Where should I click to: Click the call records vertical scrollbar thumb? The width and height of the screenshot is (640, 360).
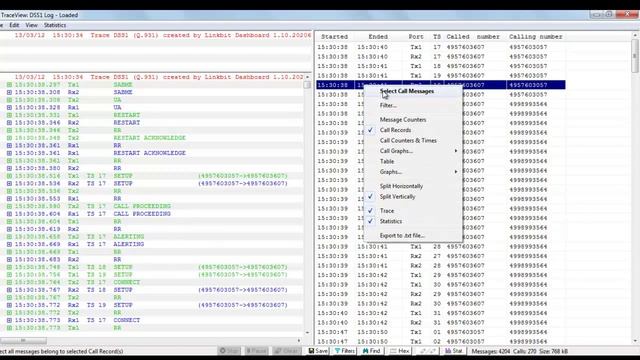pyautogui.click(x=635, y=56)
